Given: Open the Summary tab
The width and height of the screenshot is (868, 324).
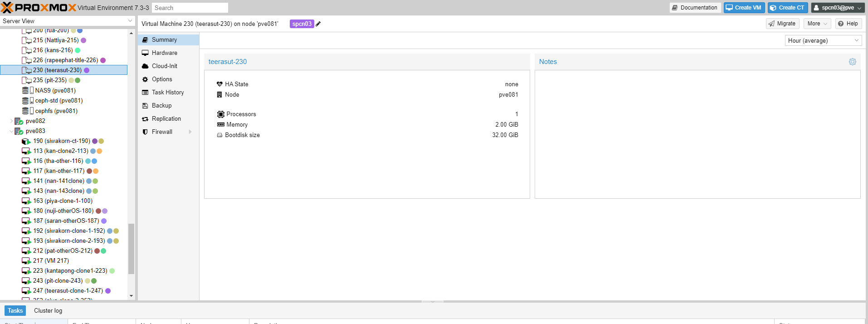Looking at the screenshot, I should click(168, 40).
